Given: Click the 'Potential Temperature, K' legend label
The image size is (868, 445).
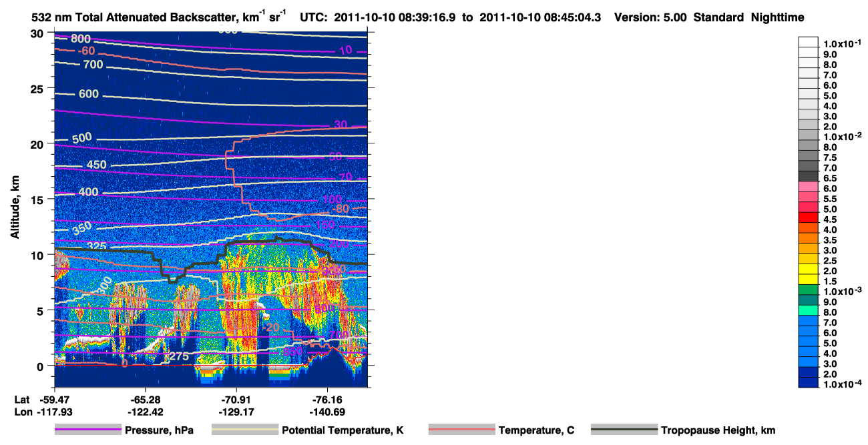Looking at the screenshot, I should [343, 430].
